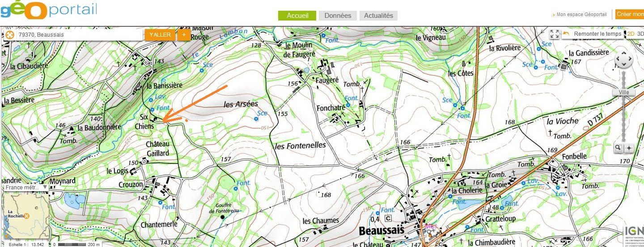This screenshot has width=644, height=247.
Task: Click the Fonbelle label on the map
Action: [x=574, y=157]
